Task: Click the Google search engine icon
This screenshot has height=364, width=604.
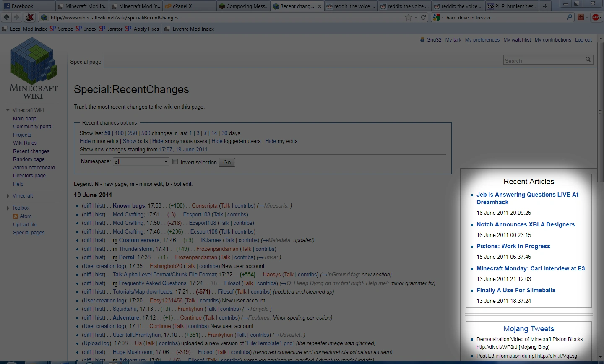Action: click(436, 17)
